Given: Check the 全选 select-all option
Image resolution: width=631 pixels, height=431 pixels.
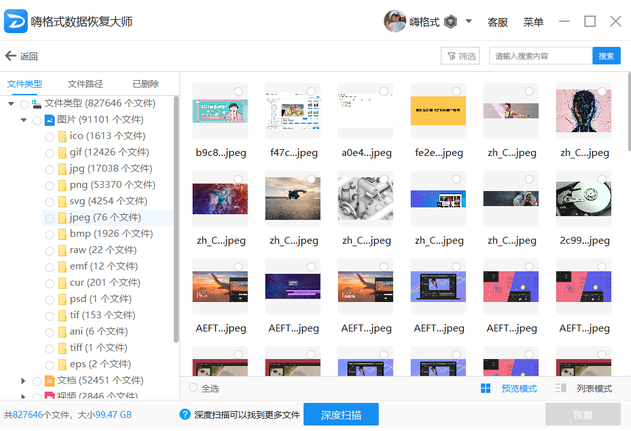Looking at the screenshot, I should 194,388.
